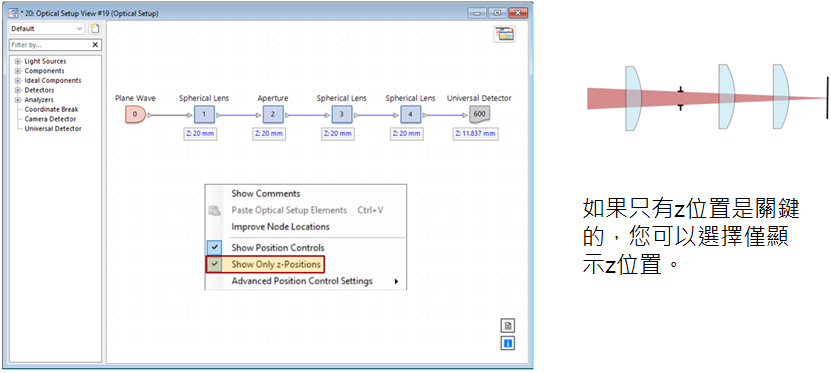Choose Show Comments in context menu
Image resolution: width=831 pixels, height=373 pixels.
[266, 194]
